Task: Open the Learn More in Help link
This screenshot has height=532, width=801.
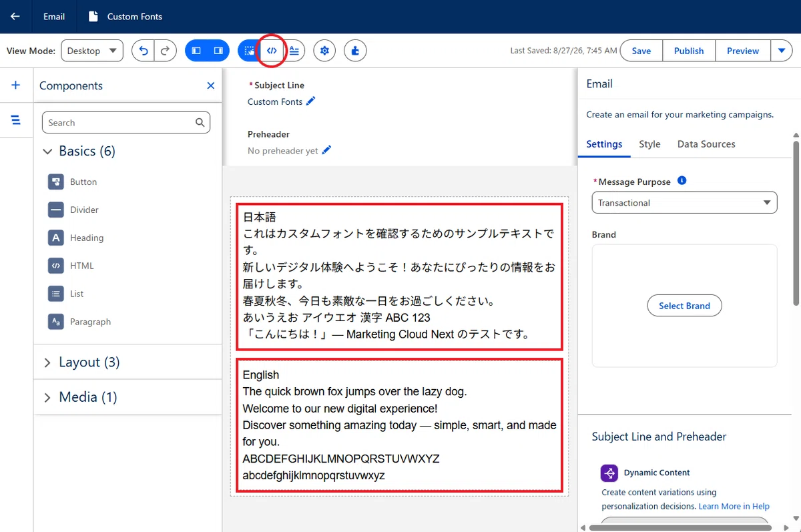Action: tap(734, 507)
